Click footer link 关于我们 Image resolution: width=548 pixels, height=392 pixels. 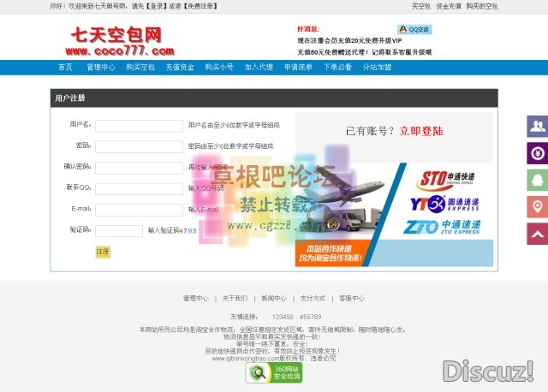click(235, 299)
